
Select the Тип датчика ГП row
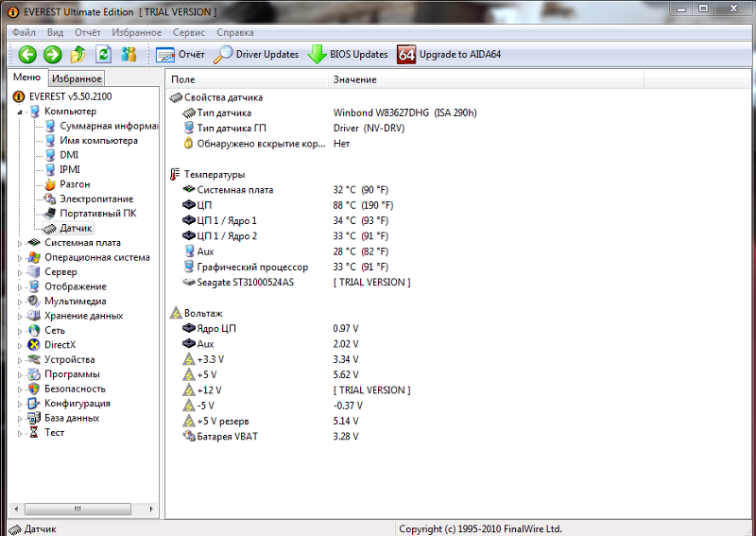(293, 129)
